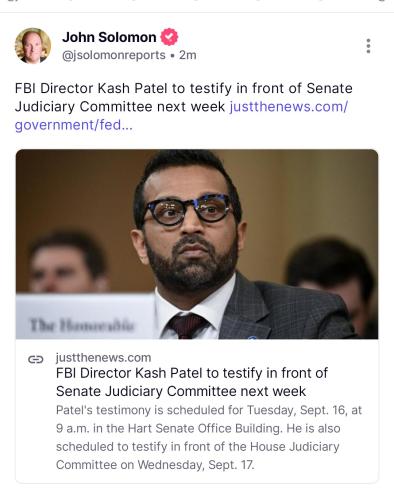Click the 2m post timestamp
The width and height of the screenshot is (394, 500).
188,55
